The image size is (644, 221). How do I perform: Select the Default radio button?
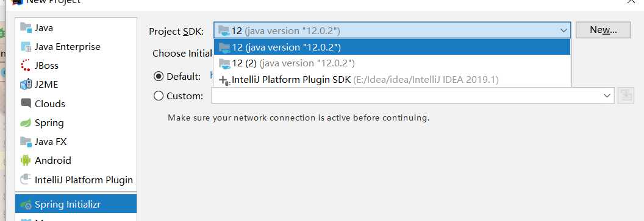159,76
